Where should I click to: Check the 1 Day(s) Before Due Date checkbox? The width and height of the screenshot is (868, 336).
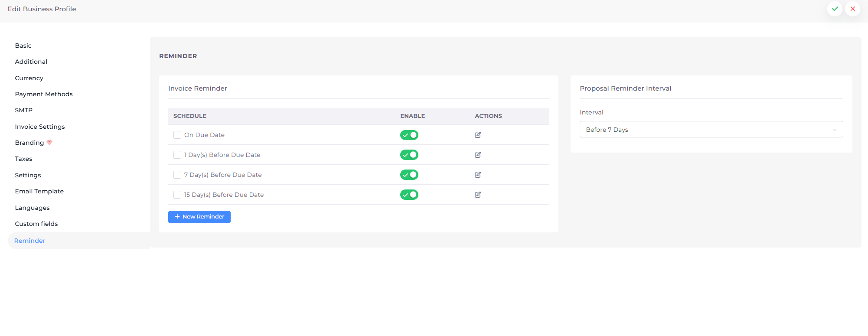tap(177, 155)
